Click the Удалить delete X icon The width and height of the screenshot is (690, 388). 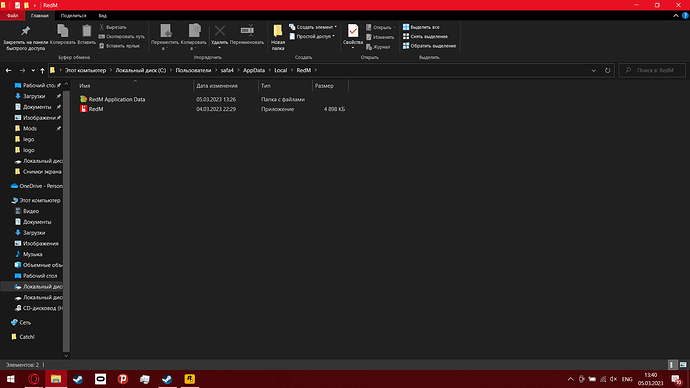(x=220, y=31)
